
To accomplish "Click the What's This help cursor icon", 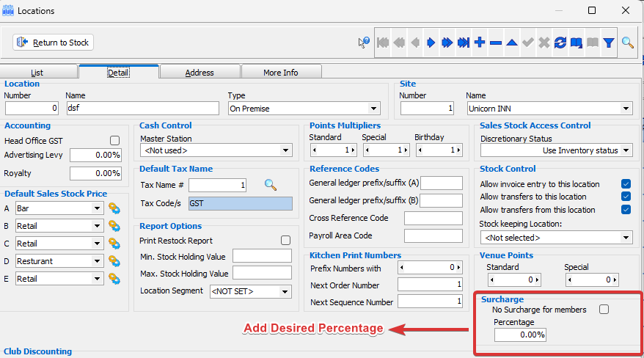I will [x=364, y=43].
